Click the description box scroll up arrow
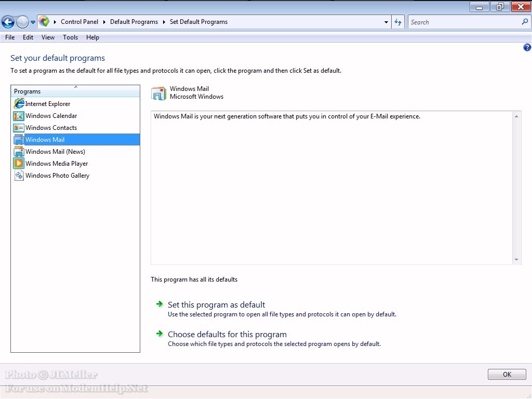532x399 pixels. 516,116
